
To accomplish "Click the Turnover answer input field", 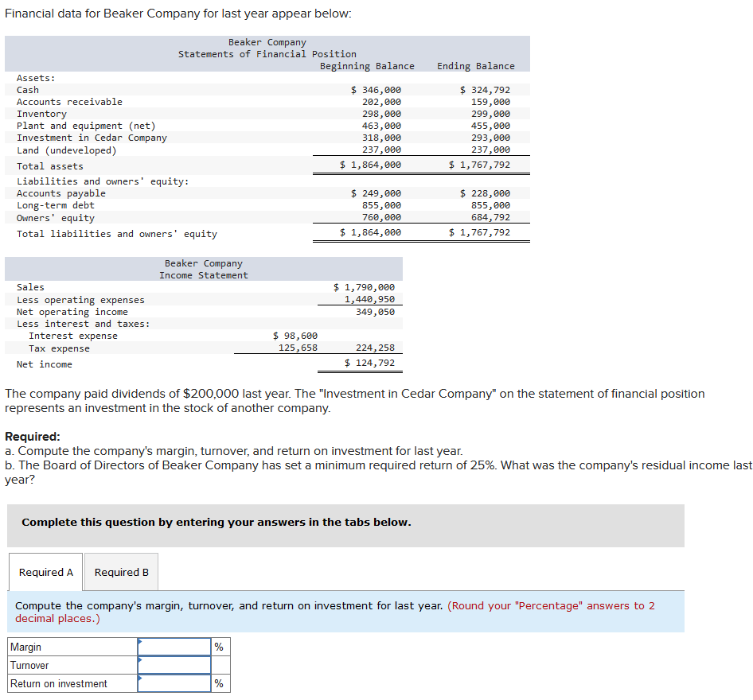I will point(174,665).
